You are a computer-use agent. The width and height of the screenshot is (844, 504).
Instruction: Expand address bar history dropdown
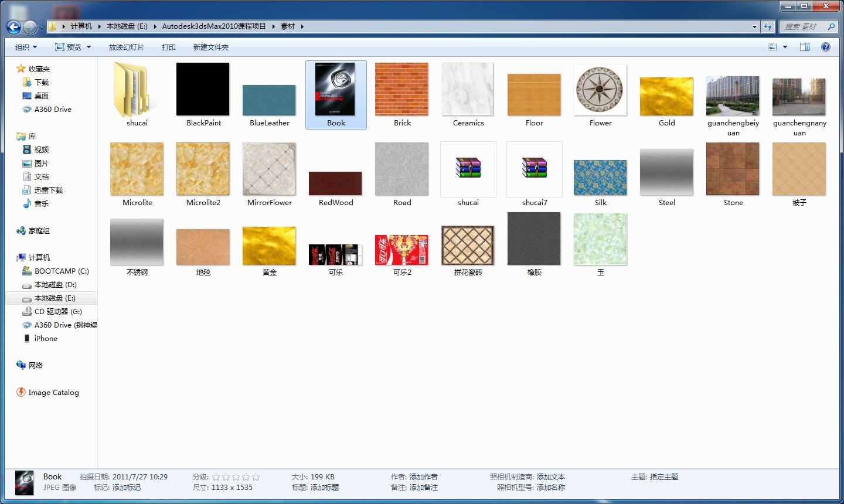[x=754, y=26]
